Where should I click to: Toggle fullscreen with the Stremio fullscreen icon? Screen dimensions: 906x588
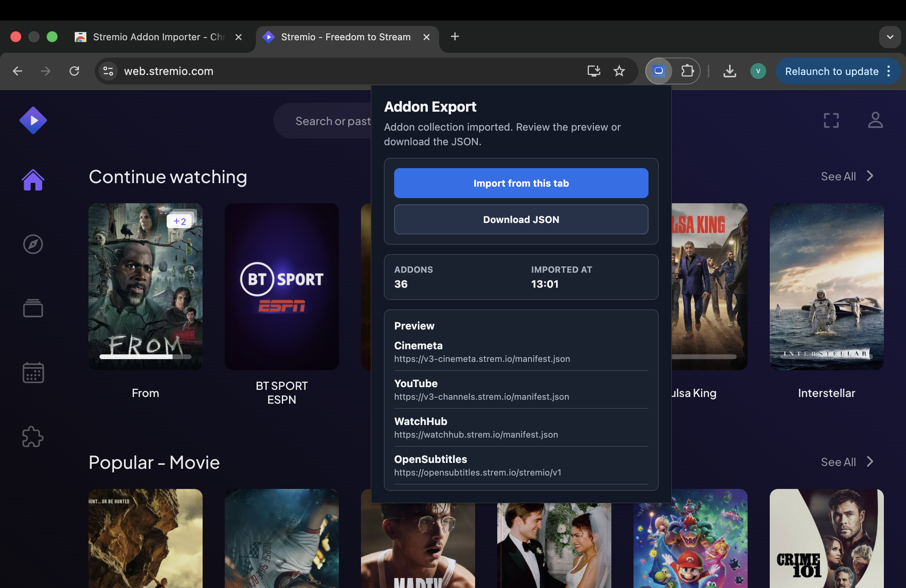(x=831, y=120)
